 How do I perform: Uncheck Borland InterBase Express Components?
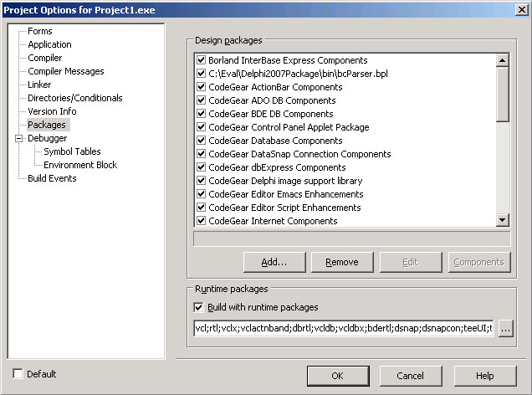coord(201,60)
